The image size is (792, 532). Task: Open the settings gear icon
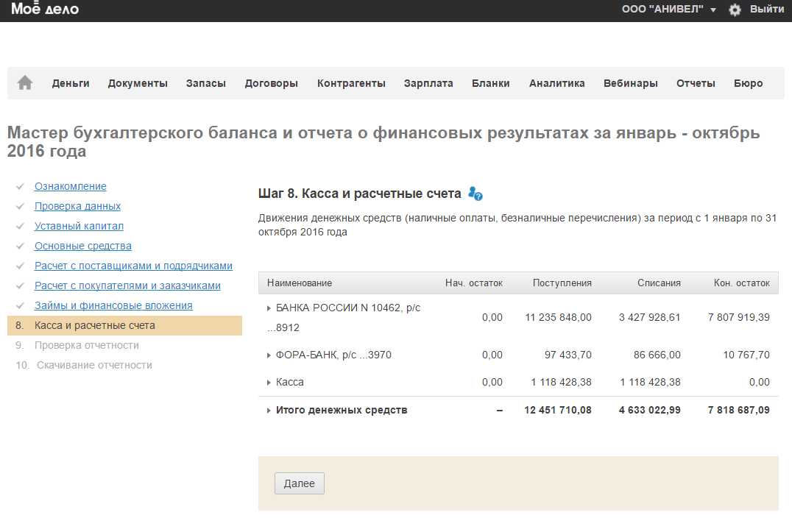pyautogui.click(x=734, y=10)
